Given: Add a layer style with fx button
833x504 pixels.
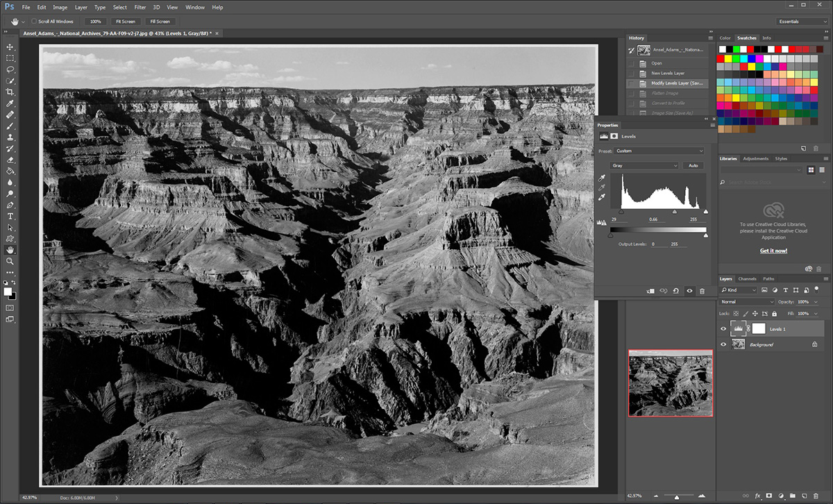Looking at the screenshot, I should coord(758,496).
